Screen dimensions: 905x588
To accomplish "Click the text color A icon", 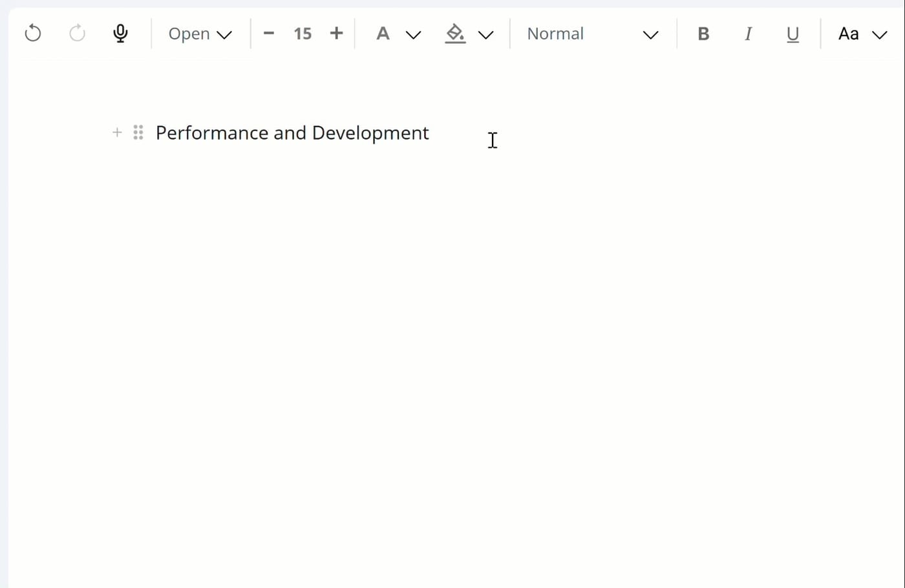I will point(383,34).
